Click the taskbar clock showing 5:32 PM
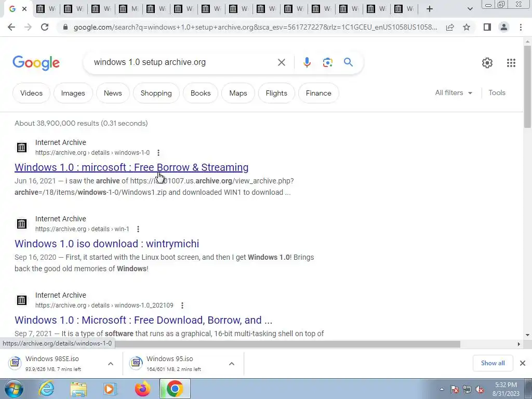 click(x=506, y=389)
